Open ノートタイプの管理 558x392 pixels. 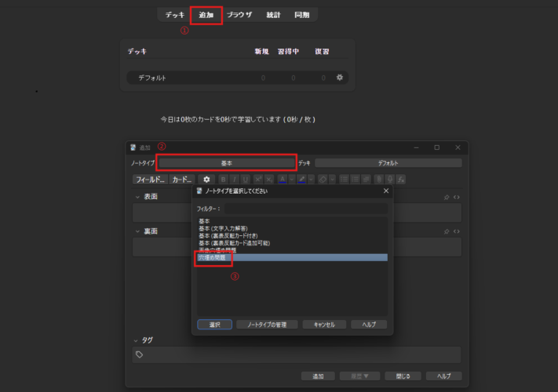coord(267,325)
